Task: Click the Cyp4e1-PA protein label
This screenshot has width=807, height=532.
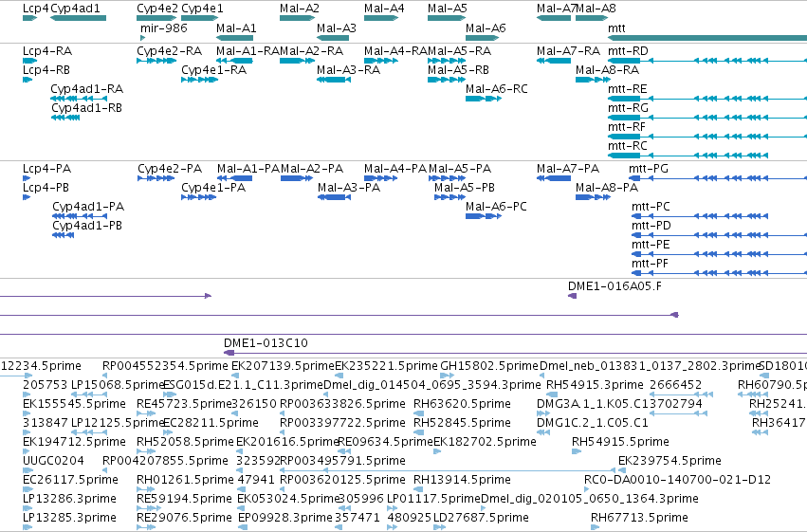Action: 213,188
